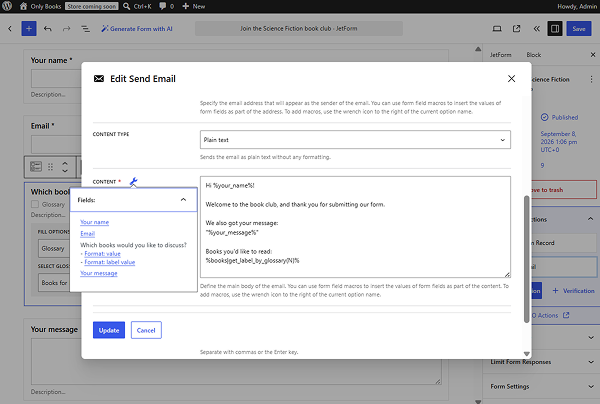Expand the Limit Form Responses panel
The width and height of the screenshot is (600, 404).
(541, 362)
